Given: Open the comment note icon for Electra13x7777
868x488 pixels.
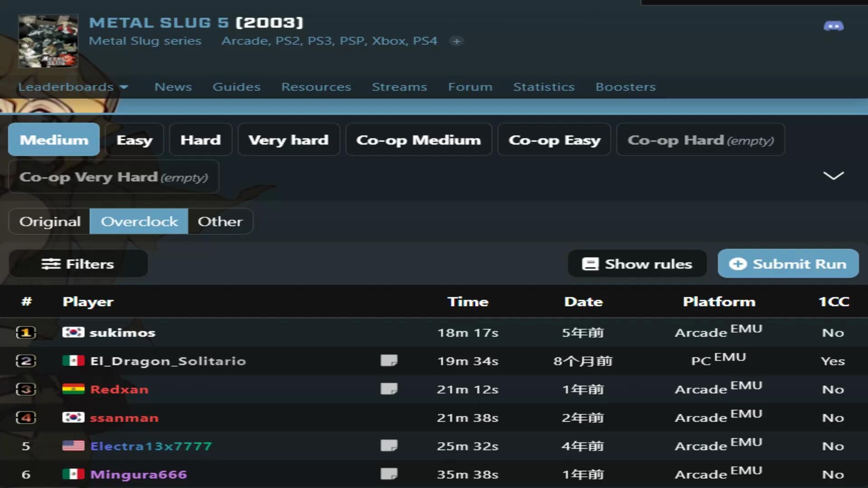Looking at the screenshot, I should pos(389,446).
